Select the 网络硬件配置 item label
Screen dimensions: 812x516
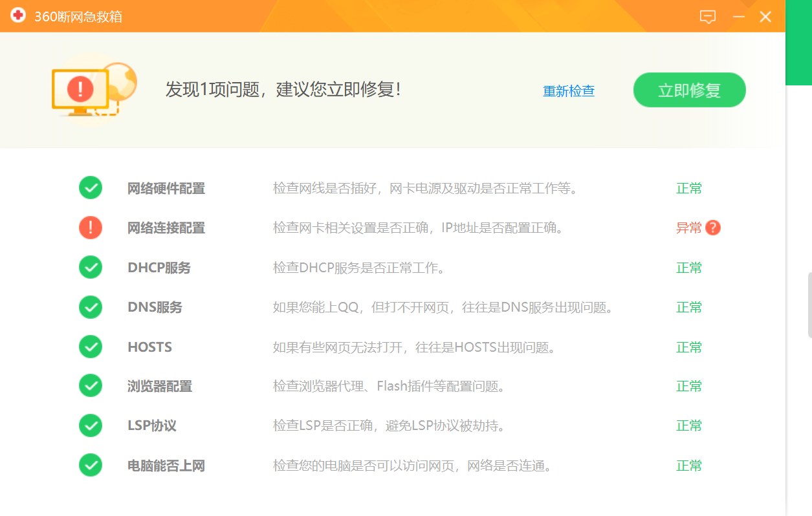click(x=166, y=189)
